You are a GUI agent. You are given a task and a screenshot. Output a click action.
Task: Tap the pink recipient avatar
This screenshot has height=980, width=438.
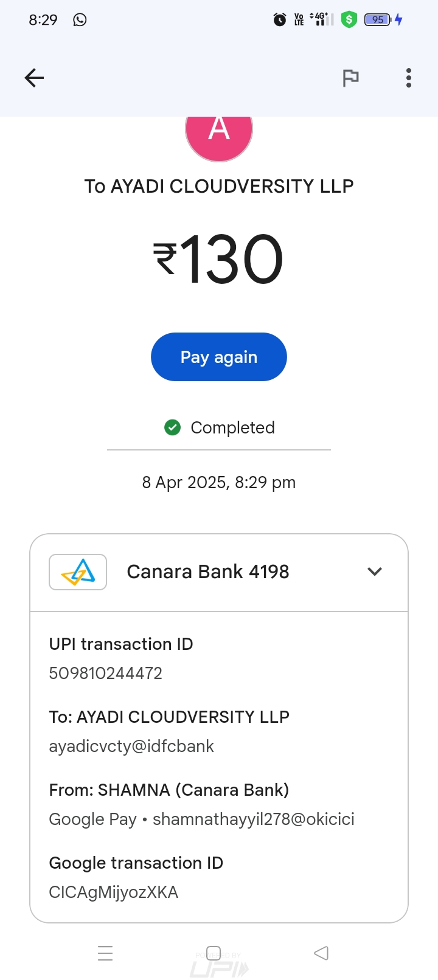(x=219, y=135)
